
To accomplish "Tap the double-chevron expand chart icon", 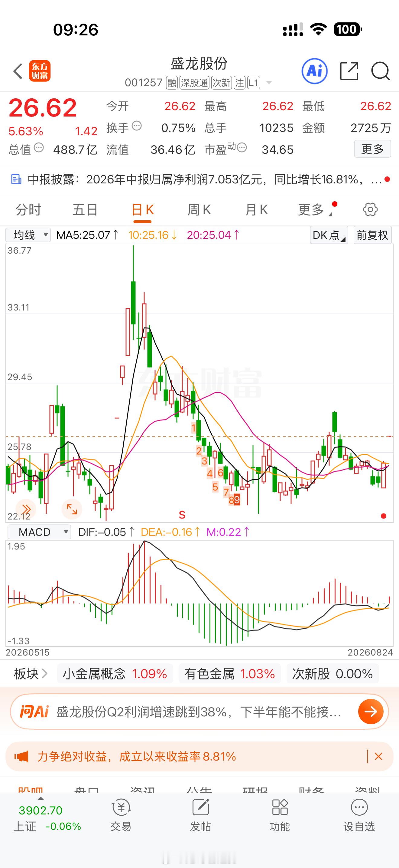I will (x=26, y=509).
